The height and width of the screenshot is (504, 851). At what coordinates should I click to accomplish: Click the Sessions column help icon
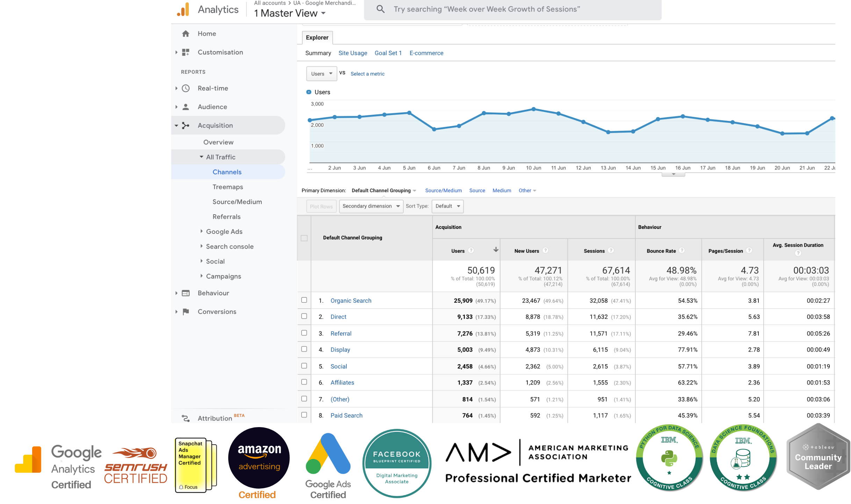pos(611,251)
